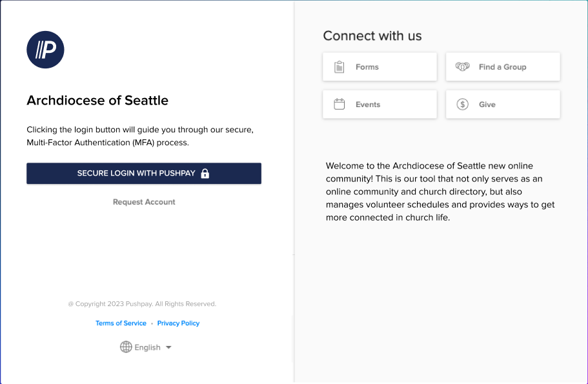Click the Find a Group people icon

point(462,66)
